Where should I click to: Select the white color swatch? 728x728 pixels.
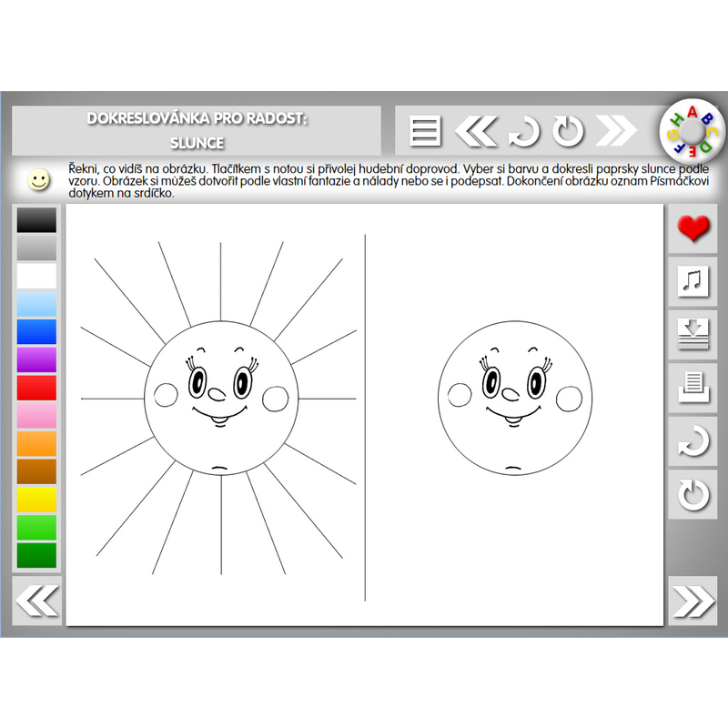click(x=36, y=276)
